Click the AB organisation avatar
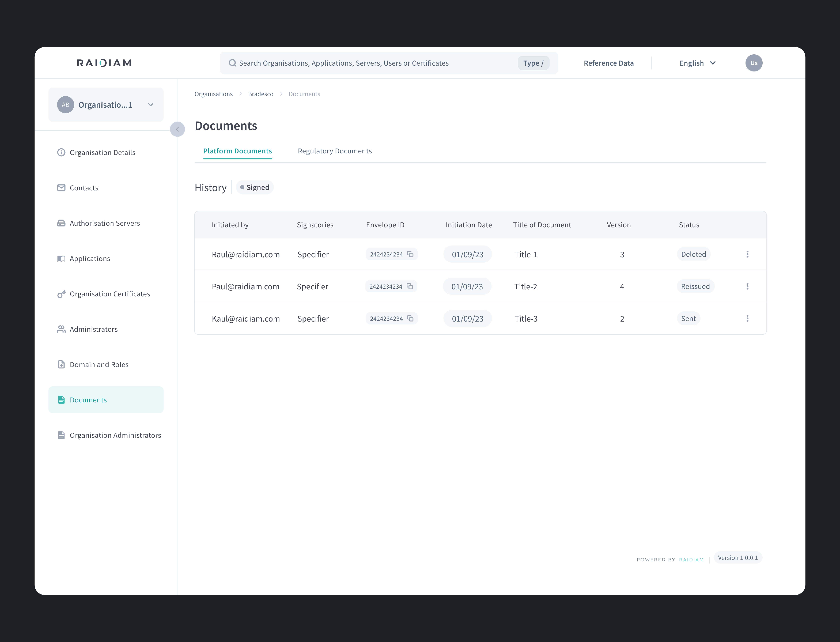This screenshot has width=840, height=642. [65, 105]
